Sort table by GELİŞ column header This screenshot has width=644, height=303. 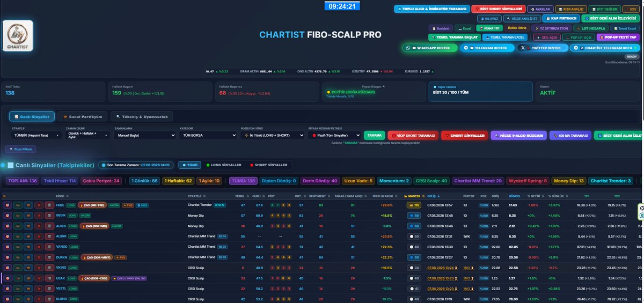(x=435, y=196)
